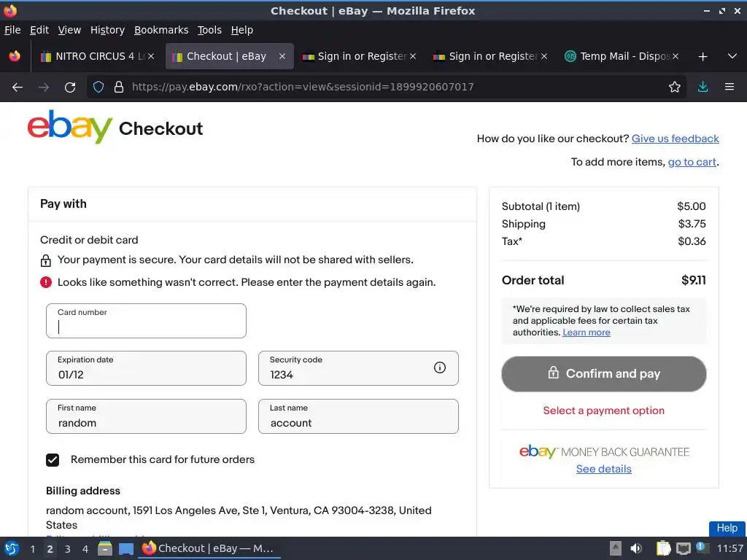Click the Confirm and pay button

click(x=603, y=374)
